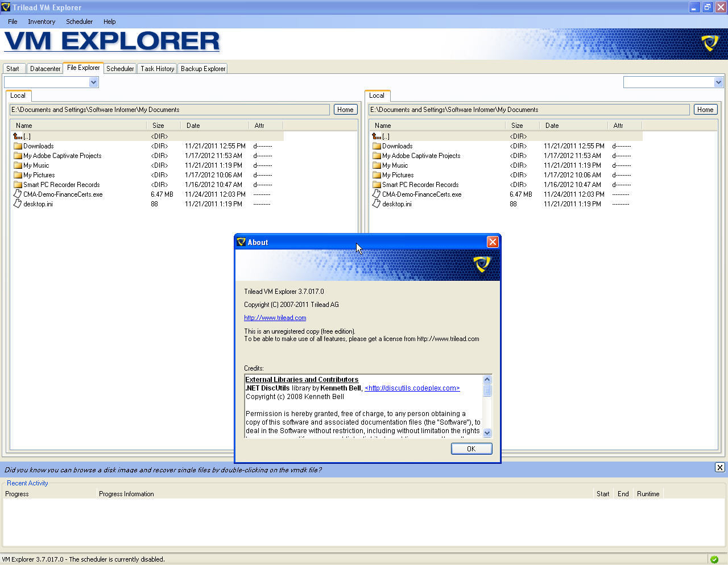The image size is (728, 565).
Task: Click 6.47 MB size cell in left pane
Action: [x=162, y=194]
